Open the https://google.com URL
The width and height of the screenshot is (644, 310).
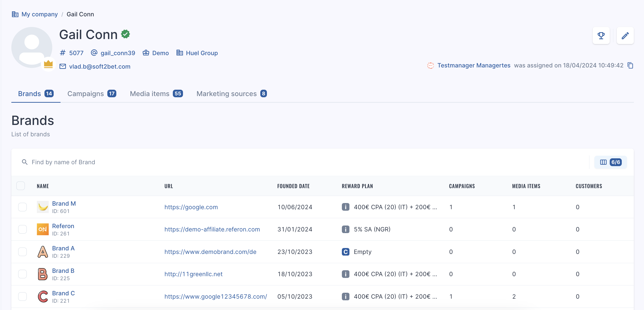coord(191,207)
